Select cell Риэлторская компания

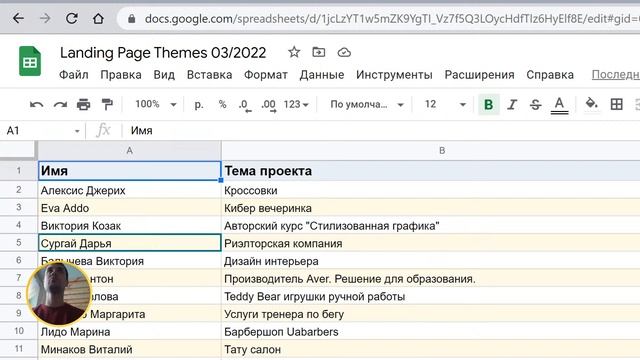coord(431,243)
